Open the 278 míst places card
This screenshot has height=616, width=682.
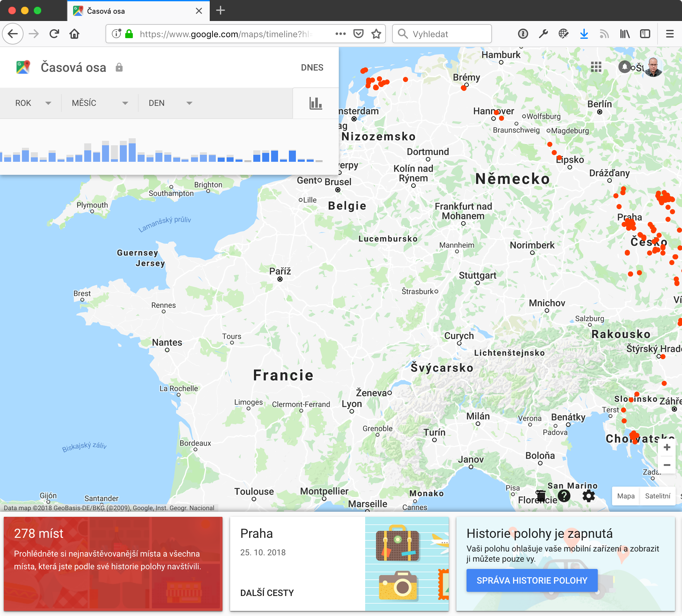pyautogui.click(x=113, y=564)
